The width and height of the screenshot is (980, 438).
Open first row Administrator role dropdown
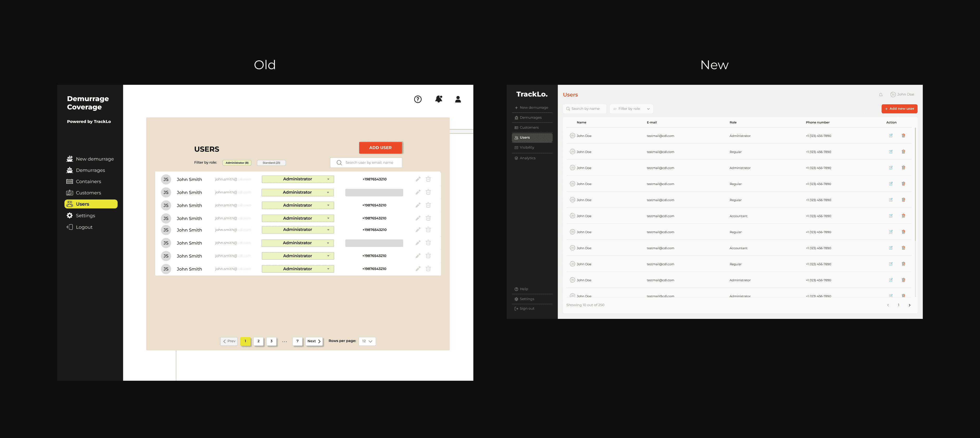tap(298, 179)
